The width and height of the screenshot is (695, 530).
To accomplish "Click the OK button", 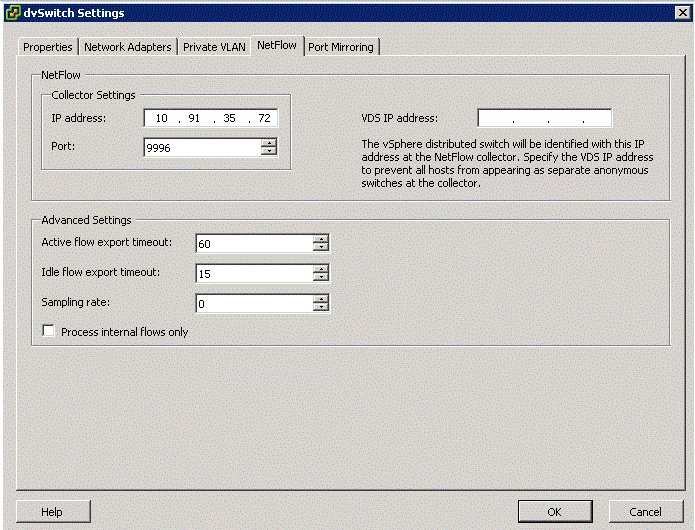I will 554,512.
